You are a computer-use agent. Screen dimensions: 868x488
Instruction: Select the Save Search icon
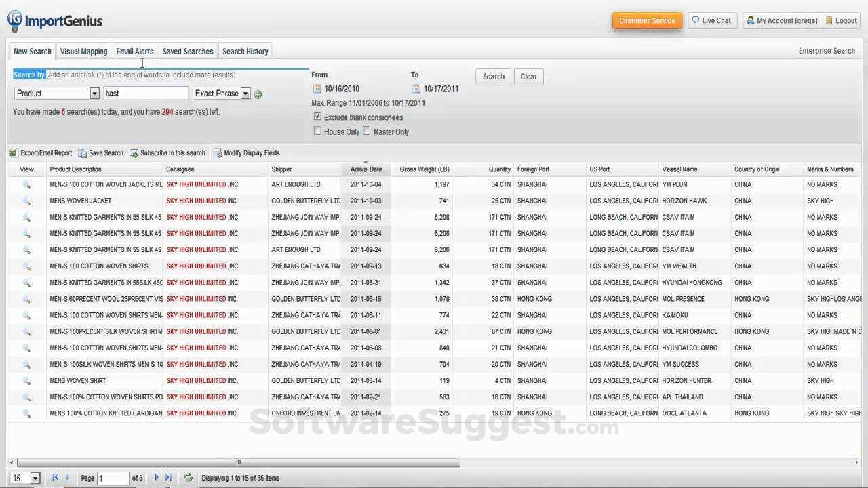click(81, 152)
